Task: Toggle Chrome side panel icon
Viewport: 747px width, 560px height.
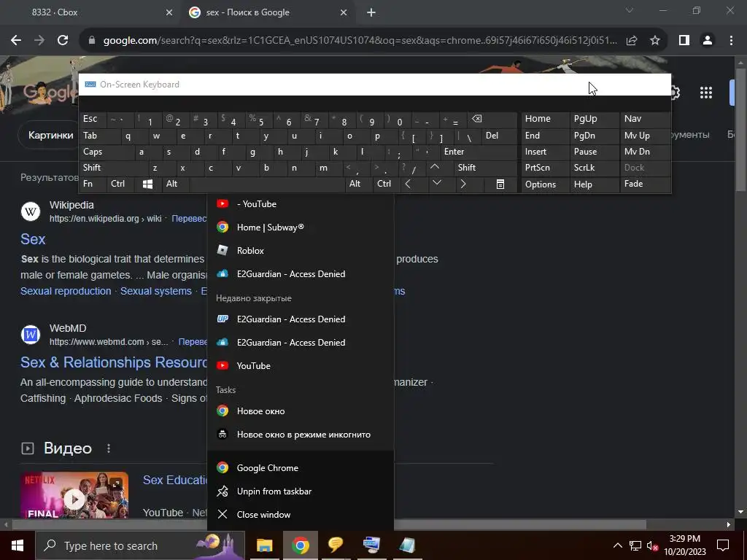Action: click(x=684, y=41)
